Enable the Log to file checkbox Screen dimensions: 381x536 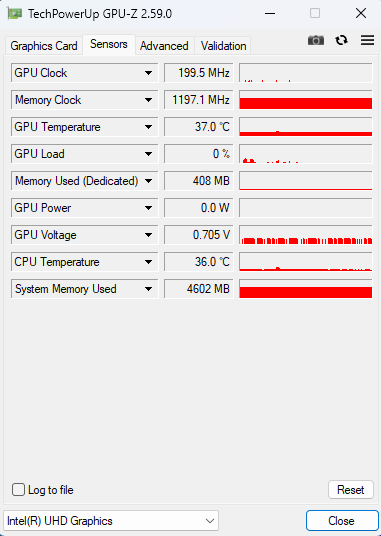(18, 490)
